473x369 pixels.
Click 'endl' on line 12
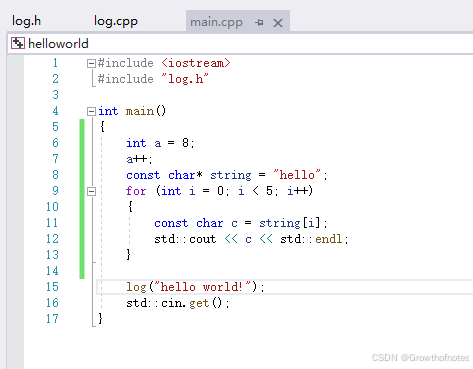click(x=329, y=239)
